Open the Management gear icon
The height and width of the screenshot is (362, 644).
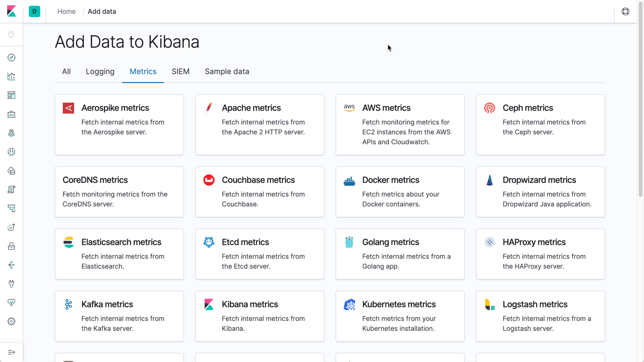(x=11, y=321)
